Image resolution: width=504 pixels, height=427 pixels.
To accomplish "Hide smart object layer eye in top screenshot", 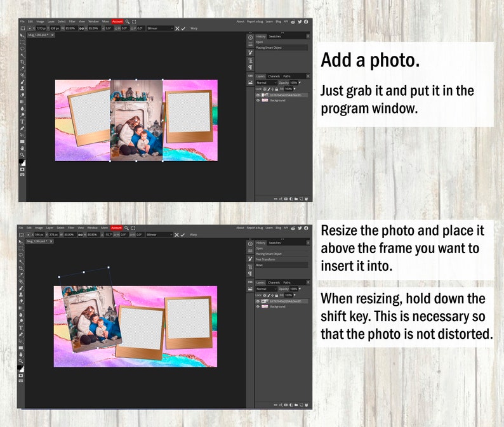I will [258, 95].
